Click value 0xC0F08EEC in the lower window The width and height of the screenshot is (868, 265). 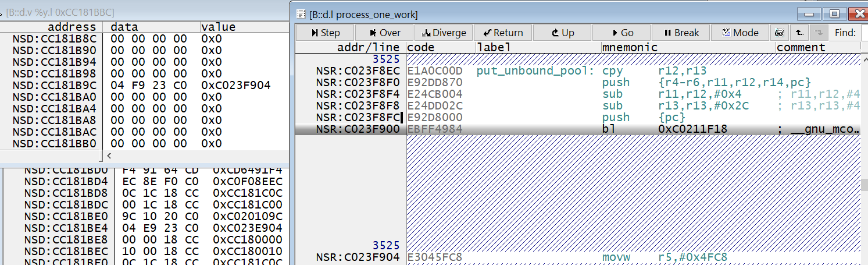247,181
